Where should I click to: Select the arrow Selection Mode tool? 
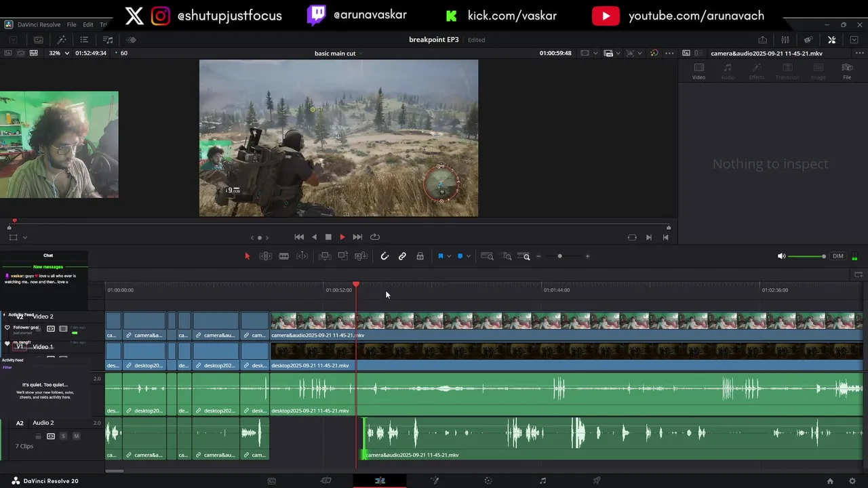247,256
